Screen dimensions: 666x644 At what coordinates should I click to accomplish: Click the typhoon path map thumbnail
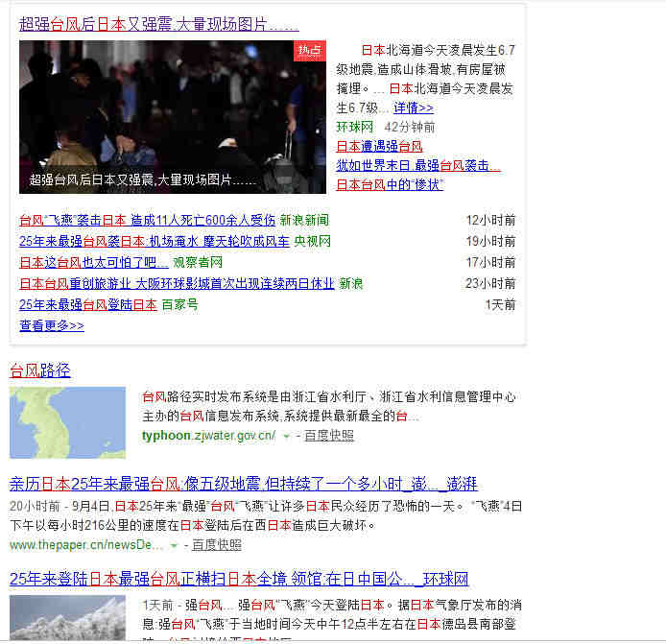coord(67,422)
